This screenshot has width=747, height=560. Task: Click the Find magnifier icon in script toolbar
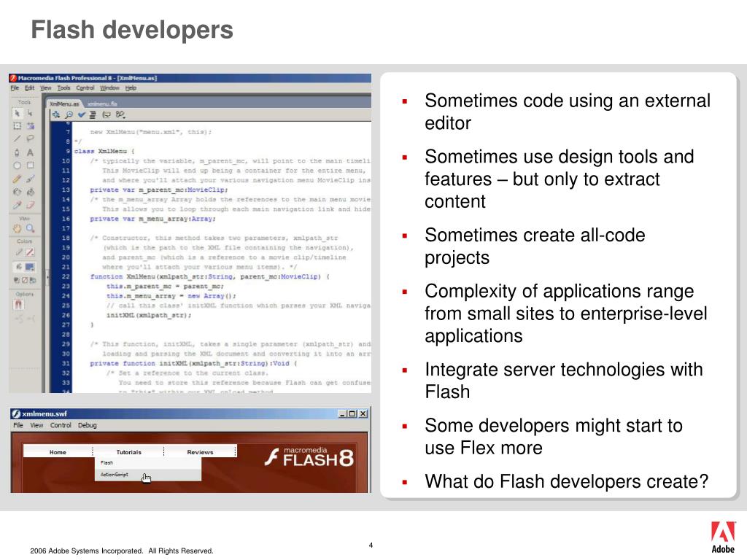69,114
